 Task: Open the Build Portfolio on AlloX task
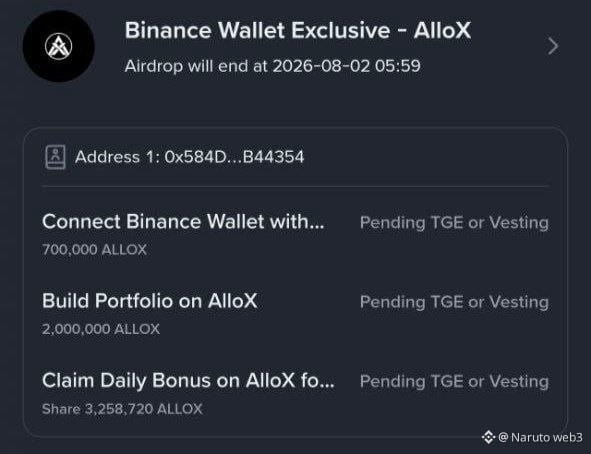150,301
